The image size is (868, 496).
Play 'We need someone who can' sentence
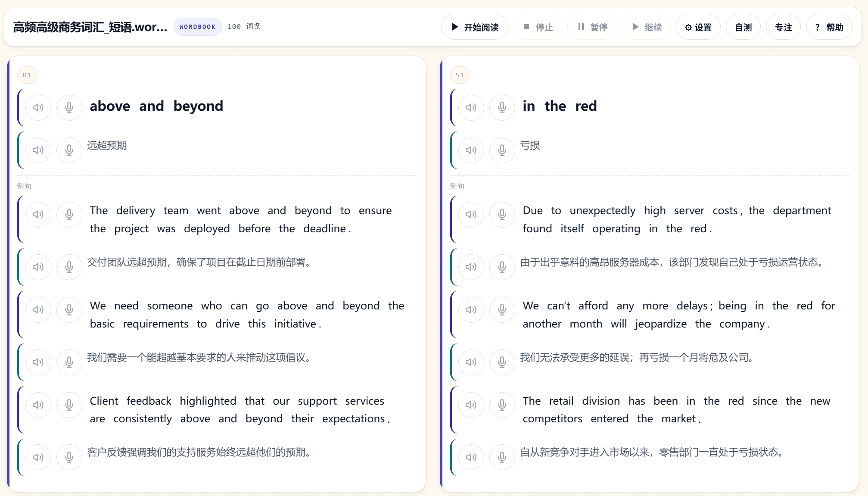(38, 310)
